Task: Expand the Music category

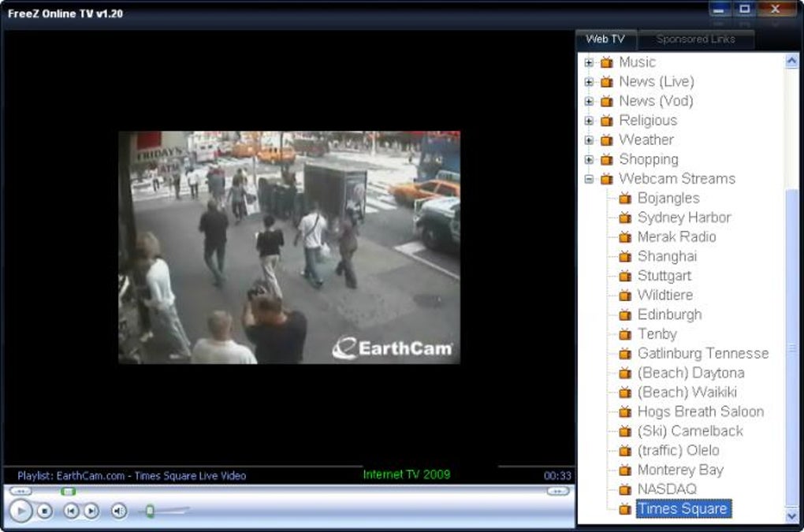Action: [589, 62]
